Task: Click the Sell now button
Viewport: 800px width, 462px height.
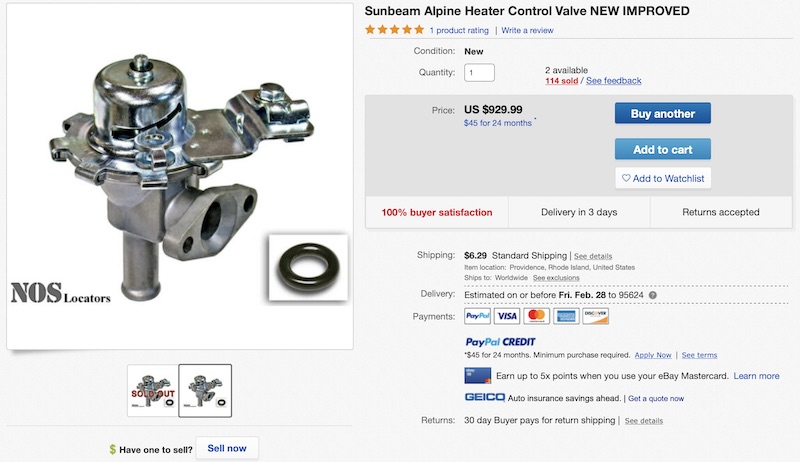Action: click(x=227, y=448)
